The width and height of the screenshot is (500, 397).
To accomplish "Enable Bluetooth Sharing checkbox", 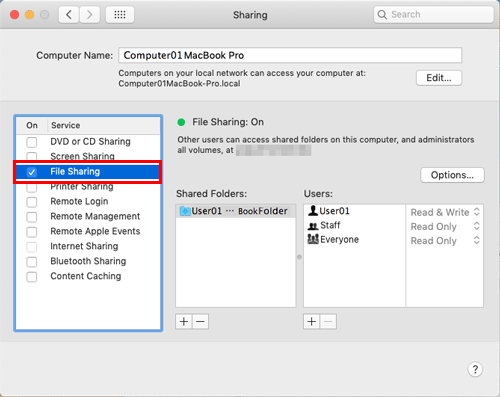I will point(32,262).
